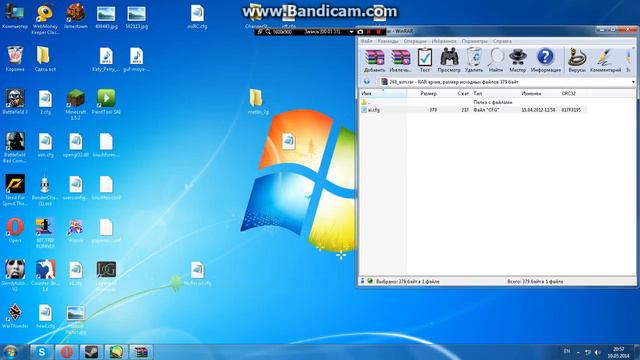Click the volume speaker tray icon
The width and height of the screenshot is (640, 360).
pos(598,352)
